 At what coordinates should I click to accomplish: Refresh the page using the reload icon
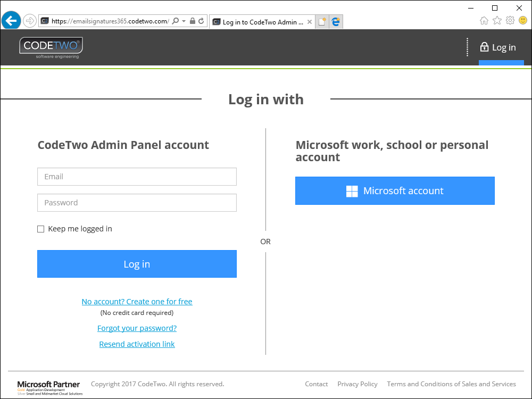tap(200, 20)
